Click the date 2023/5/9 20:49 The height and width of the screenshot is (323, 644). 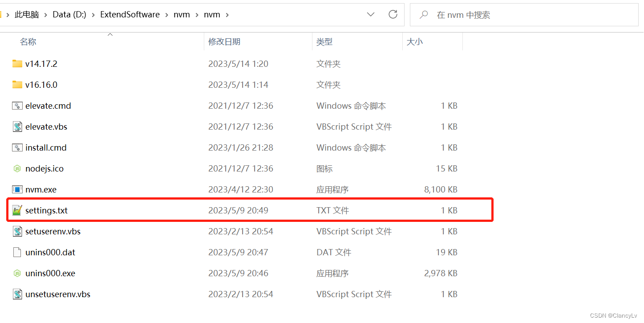click(238, 210)
